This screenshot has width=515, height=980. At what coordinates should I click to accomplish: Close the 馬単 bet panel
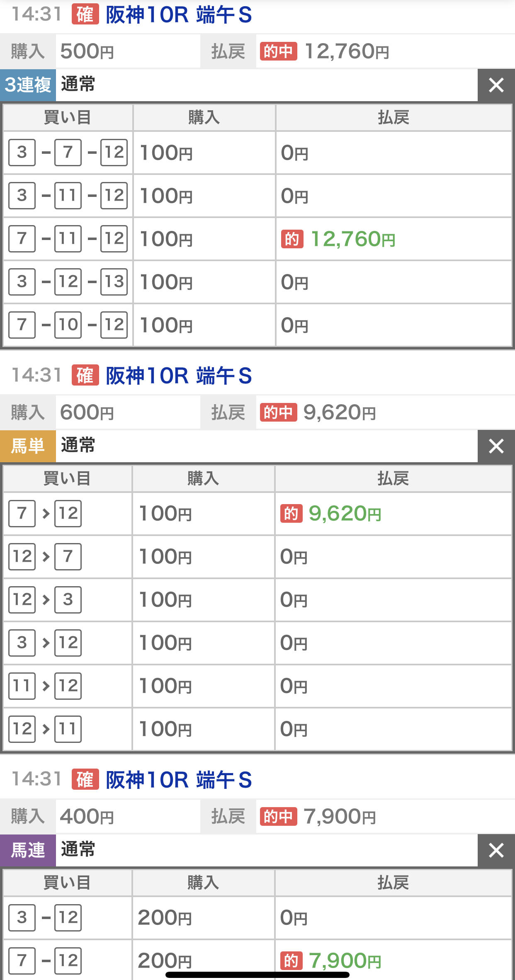(x=496, y=446)
